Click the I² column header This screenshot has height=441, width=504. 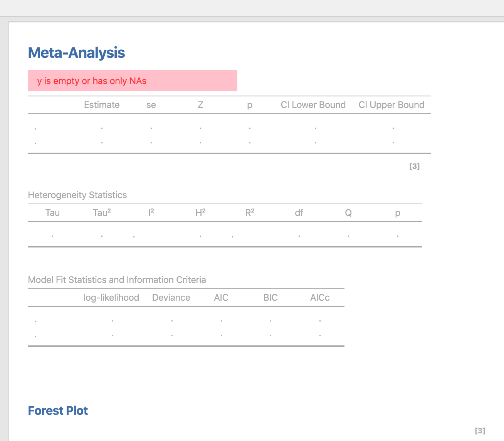[151, 213]
